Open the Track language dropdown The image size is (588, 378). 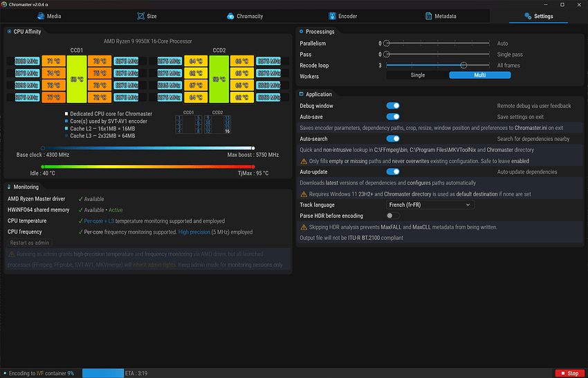(x=430, y=205)
